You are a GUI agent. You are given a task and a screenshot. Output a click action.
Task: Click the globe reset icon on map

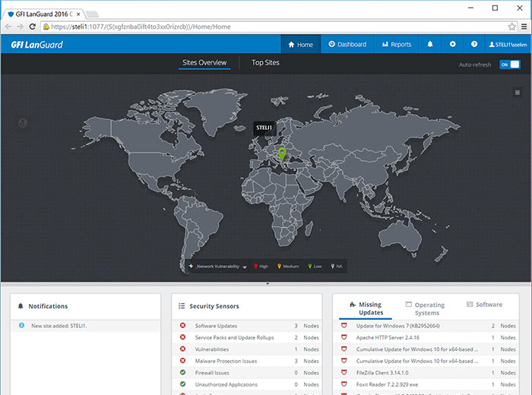tap(23, 123)
